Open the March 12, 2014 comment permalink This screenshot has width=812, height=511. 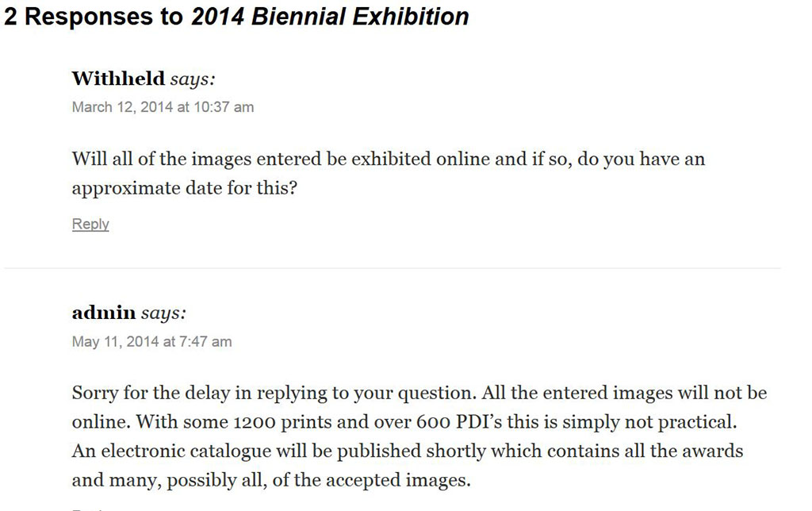(x=163, y=107)
